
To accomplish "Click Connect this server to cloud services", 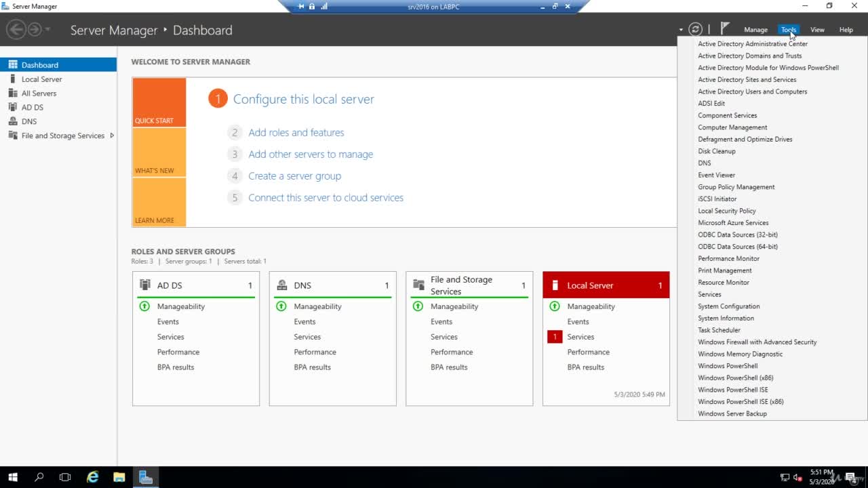I will coord(325,198).
